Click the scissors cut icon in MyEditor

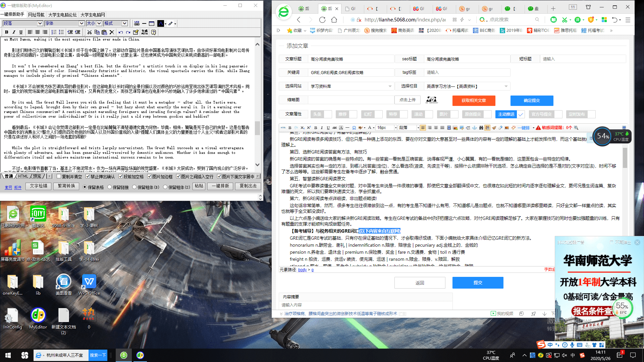tap(90, 32)
